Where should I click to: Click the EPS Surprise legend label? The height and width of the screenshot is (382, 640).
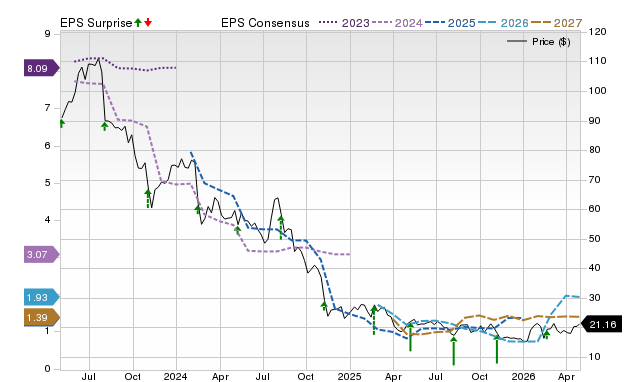(96, 23)
